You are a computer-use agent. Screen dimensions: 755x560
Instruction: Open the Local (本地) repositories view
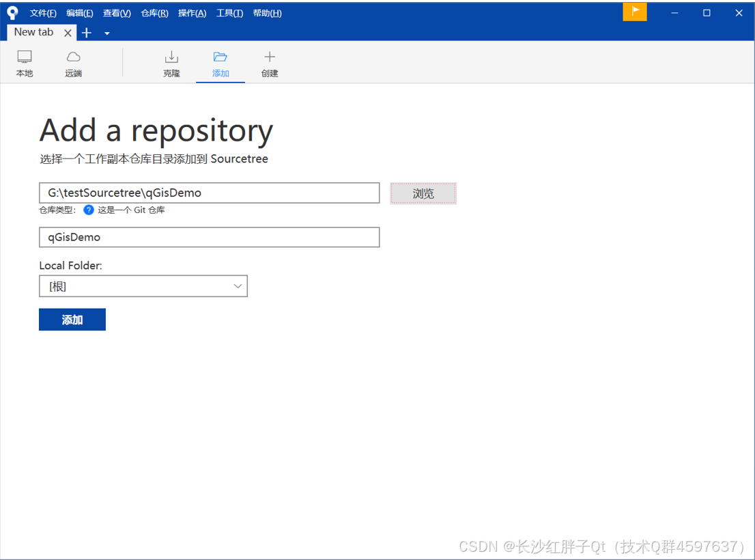coord(25,63)
